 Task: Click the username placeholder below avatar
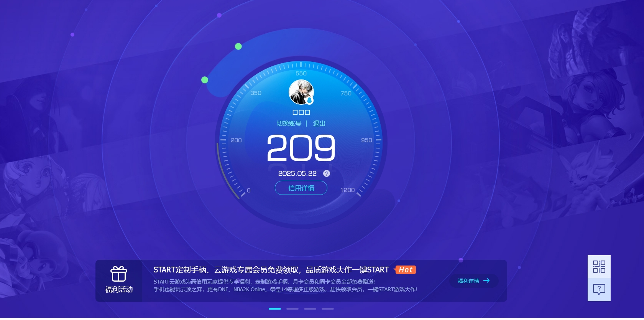click(301, 112)
